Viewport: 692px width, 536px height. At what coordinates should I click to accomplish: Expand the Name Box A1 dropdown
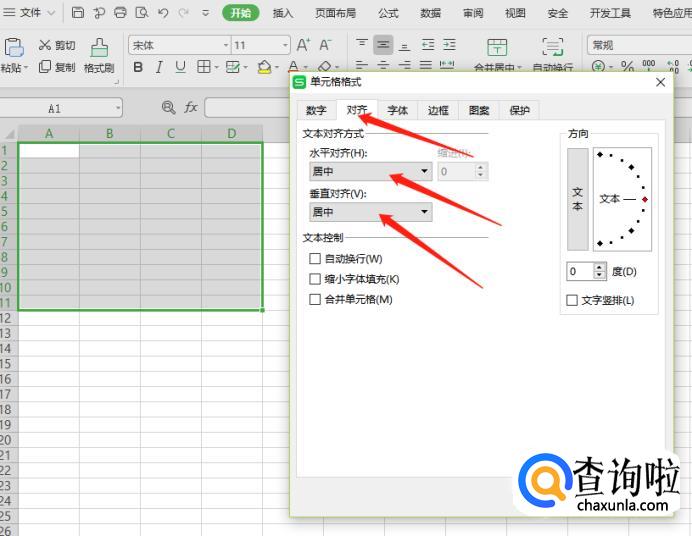coord(118,108)
